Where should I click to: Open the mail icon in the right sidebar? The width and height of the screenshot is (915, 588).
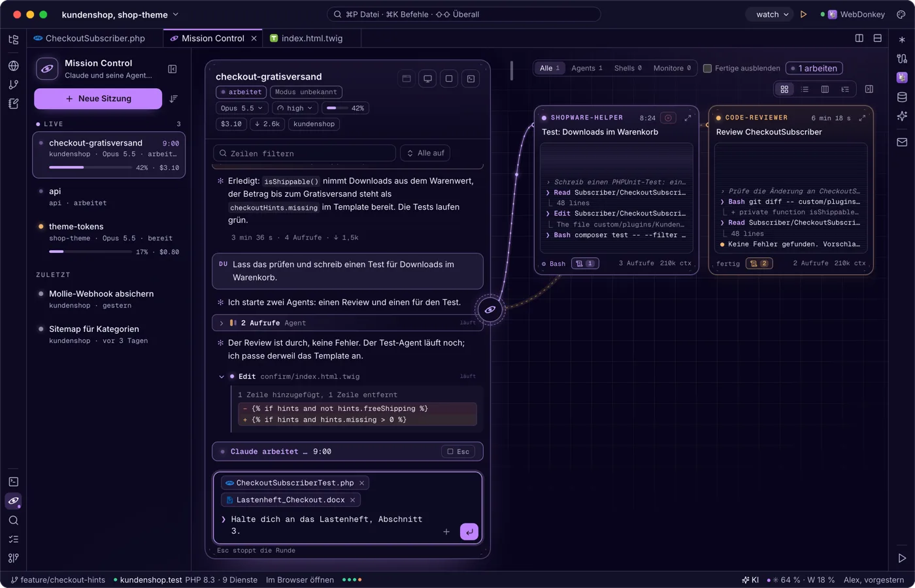tap(902, 142)
